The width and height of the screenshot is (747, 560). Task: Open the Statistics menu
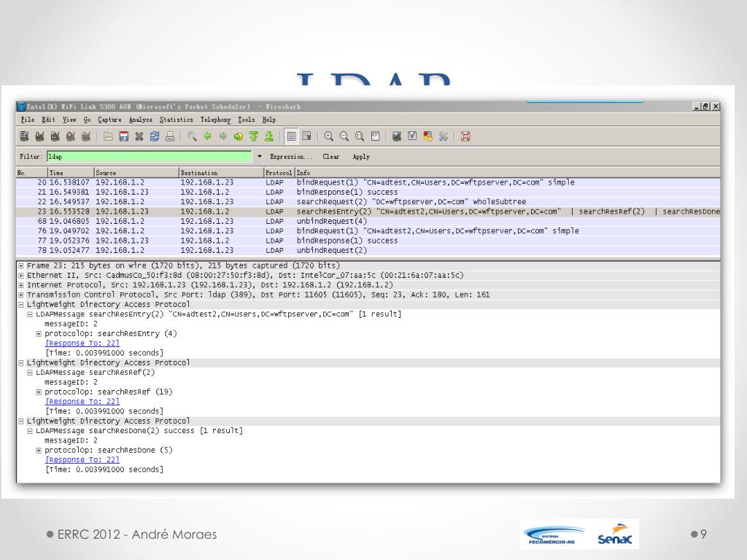[177, 120]
